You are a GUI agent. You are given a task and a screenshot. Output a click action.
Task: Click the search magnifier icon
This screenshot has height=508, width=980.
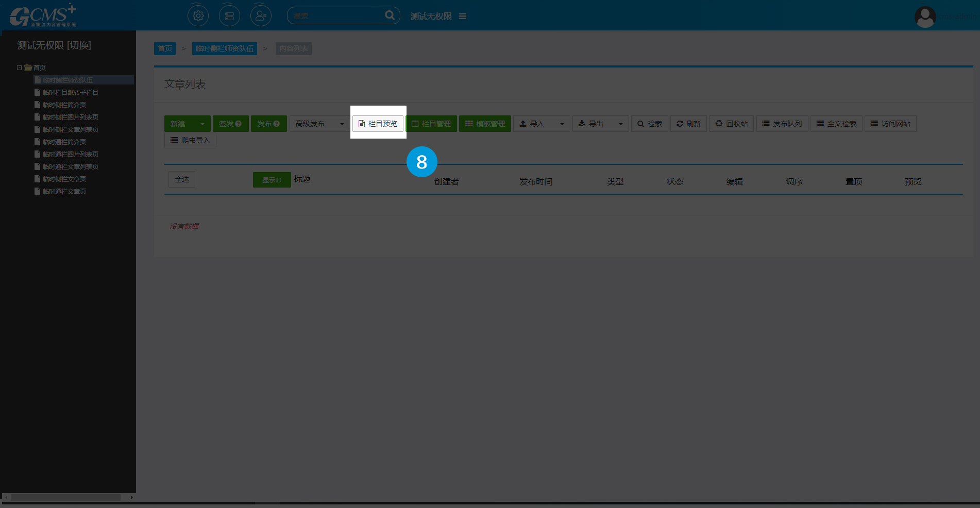tap(390, 16)
